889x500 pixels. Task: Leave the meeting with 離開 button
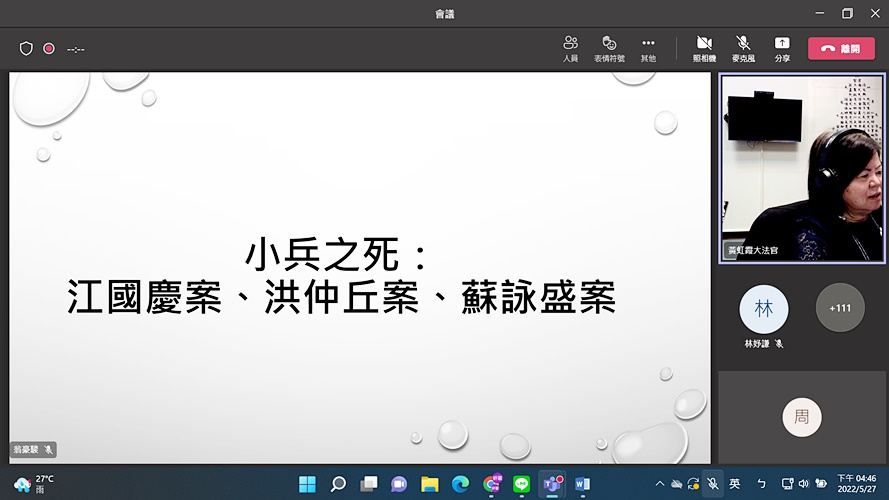tap(841, 48)
